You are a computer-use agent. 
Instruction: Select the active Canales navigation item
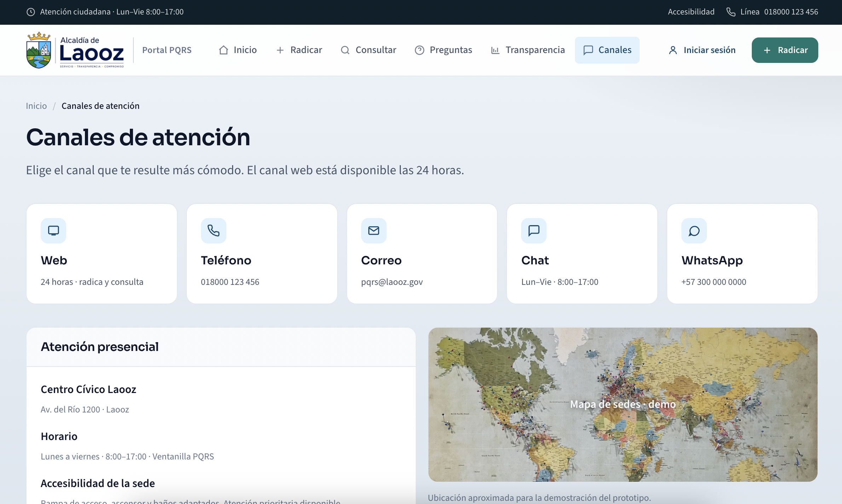607,50
